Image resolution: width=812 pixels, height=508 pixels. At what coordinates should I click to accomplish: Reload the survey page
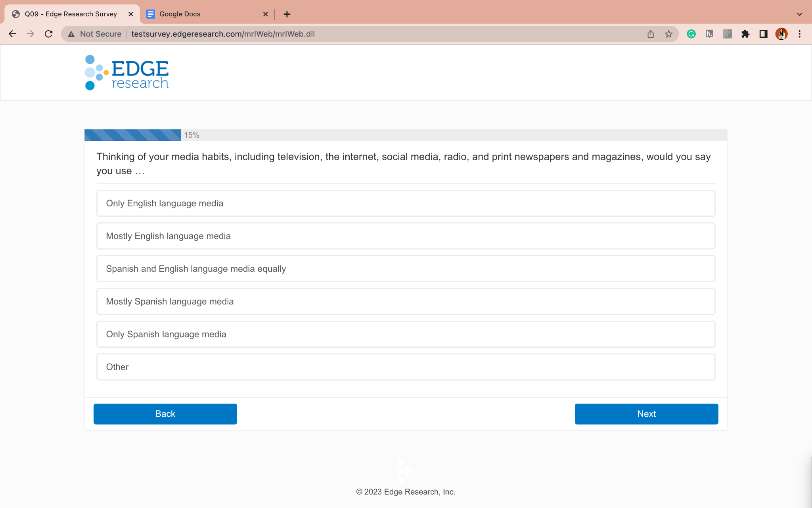pyautogui.click(x=48, y=34)
